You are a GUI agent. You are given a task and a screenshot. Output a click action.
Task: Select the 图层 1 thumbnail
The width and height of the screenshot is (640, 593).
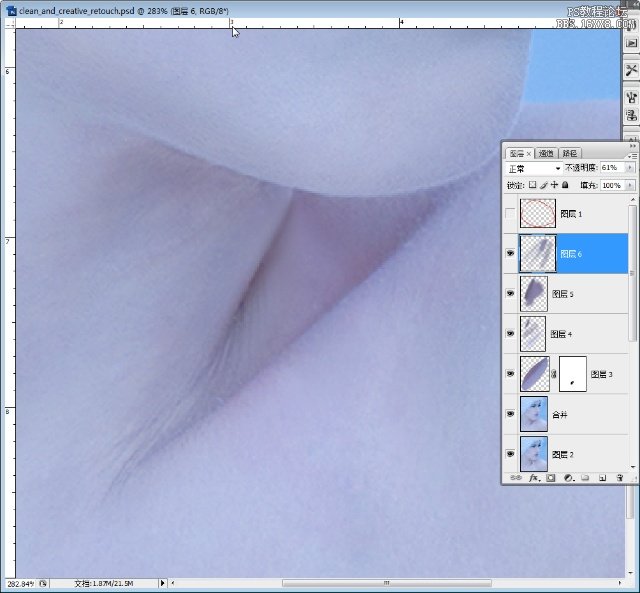pos(538,213)
